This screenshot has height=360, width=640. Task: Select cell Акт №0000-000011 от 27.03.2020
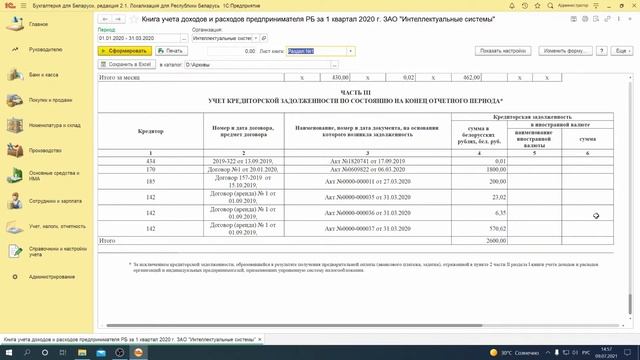(368, 181)
